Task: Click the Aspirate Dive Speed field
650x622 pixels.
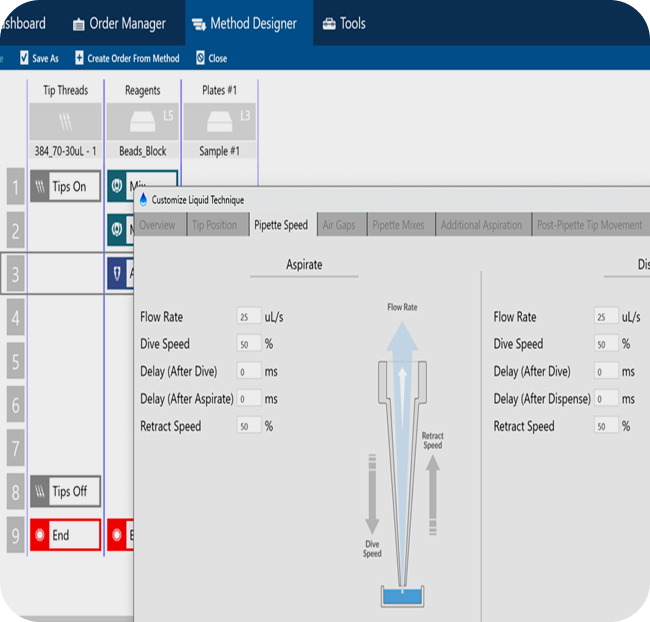Action: click(x=249, y=344)
